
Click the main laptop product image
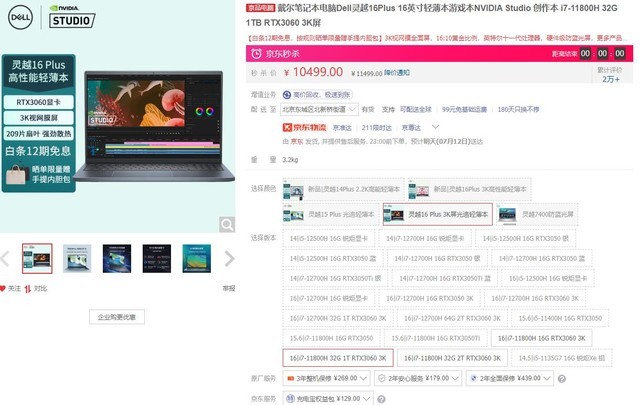[153, 127]
